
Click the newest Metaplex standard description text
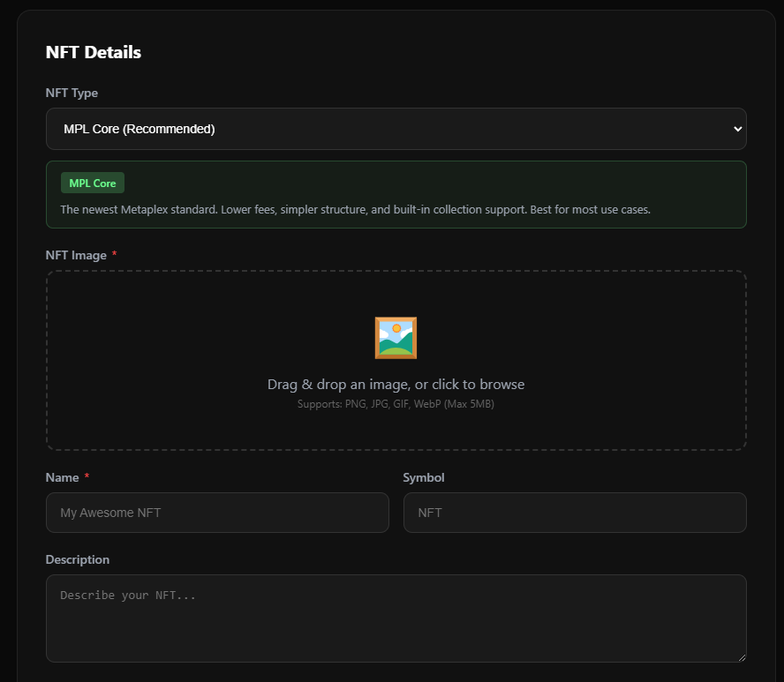tap(355, 210)
